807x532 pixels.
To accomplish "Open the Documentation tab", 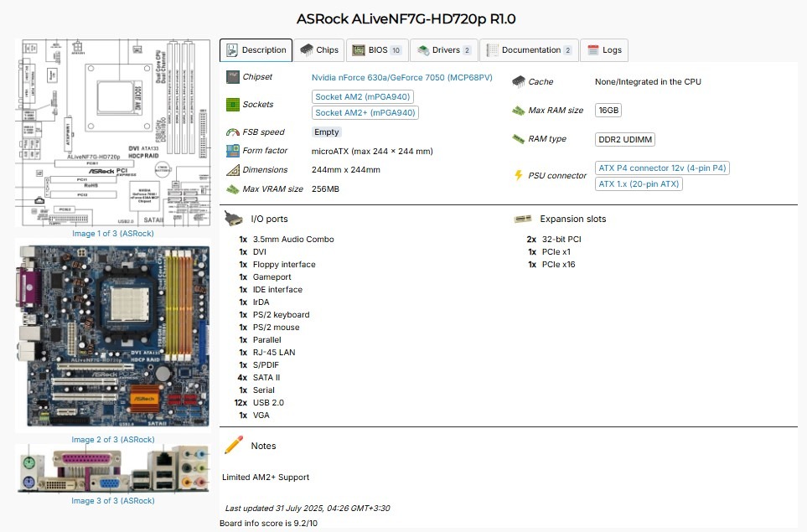I will point(529,50).
